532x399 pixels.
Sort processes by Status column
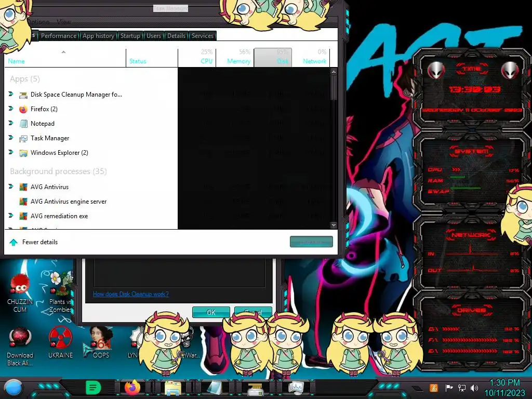point(152,57)
